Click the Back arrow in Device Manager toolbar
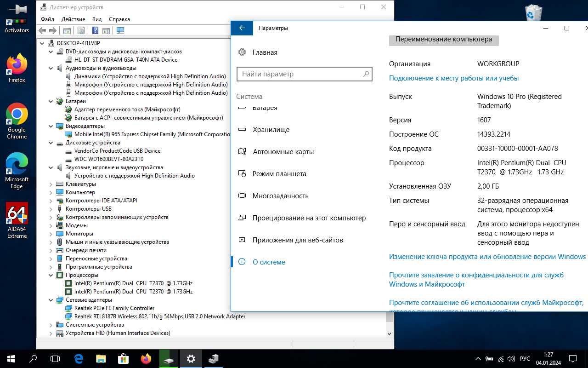This screenshot has height=368, width=588. coord(42,31)
